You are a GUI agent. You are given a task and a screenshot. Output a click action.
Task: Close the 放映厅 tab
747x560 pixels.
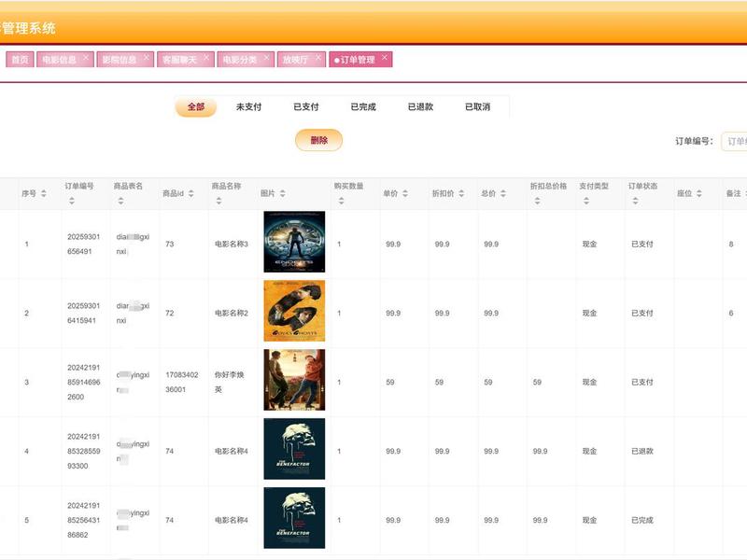coord(317,58)
